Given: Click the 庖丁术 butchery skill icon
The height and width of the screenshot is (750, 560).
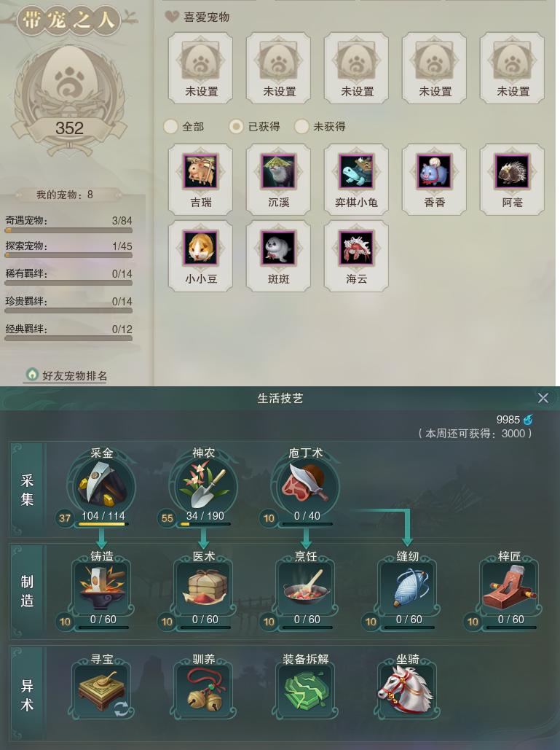Looking at the screenshot, I should (305, 486).
